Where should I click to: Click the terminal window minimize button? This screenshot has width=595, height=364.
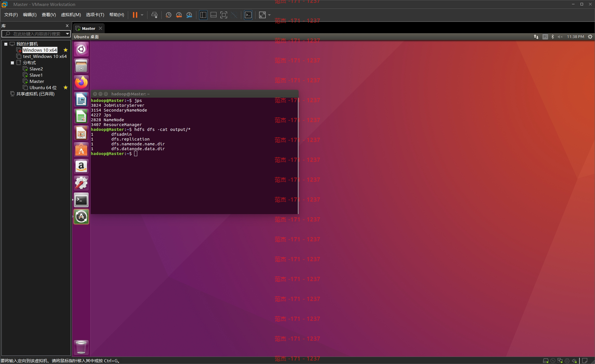click(x=101, y=94)
